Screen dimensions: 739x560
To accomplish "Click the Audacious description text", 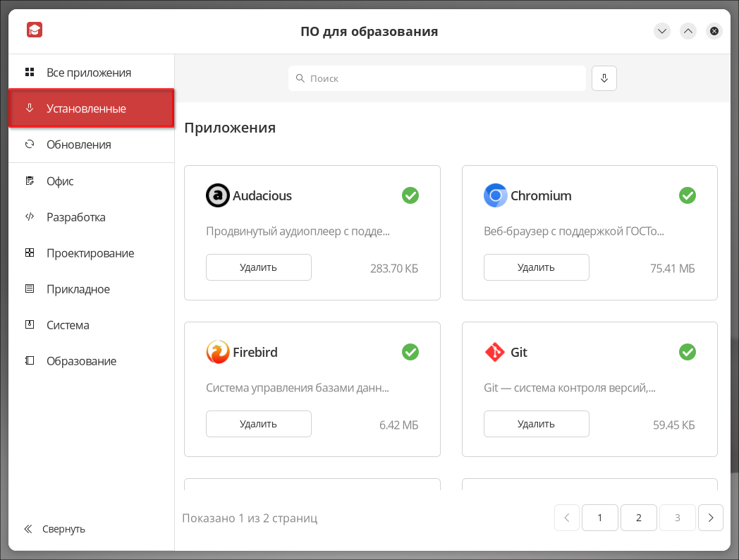I will click(298, 231).
